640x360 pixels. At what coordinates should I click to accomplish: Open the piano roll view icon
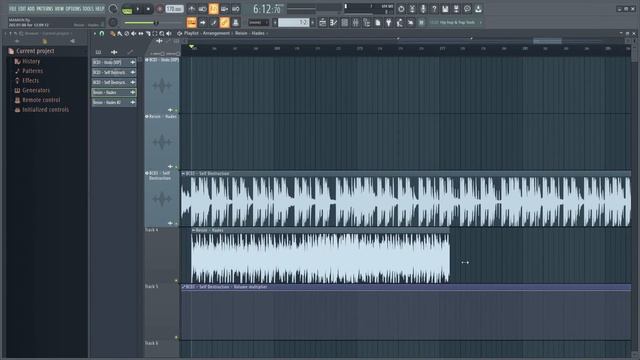point(333,22)
